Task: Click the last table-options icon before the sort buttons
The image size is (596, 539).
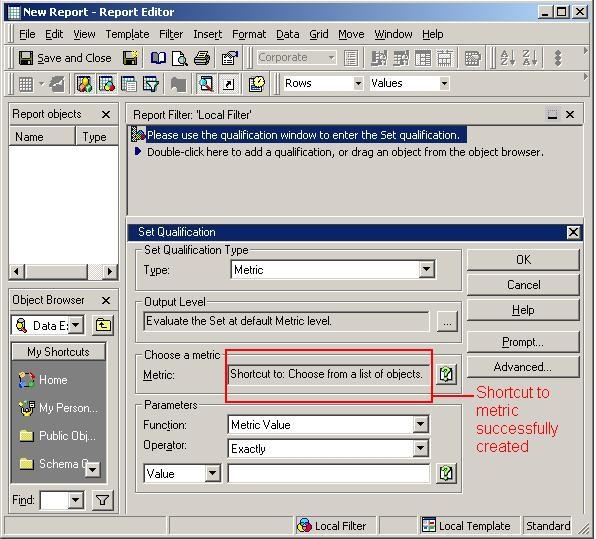Action: (x=472, y=58)
